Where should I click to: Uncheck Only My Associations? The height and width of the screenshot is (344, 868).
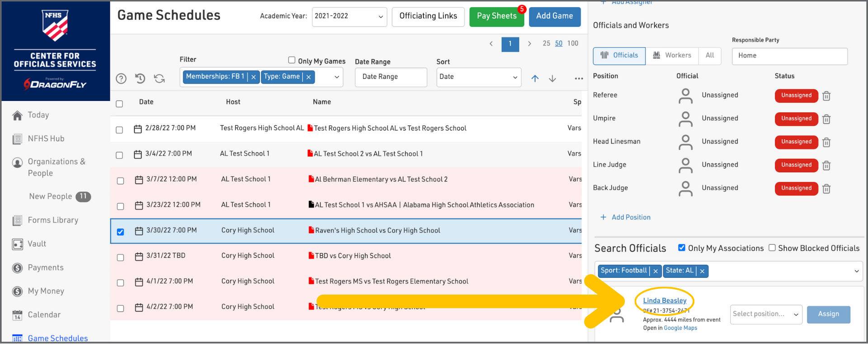coord(682,248)
